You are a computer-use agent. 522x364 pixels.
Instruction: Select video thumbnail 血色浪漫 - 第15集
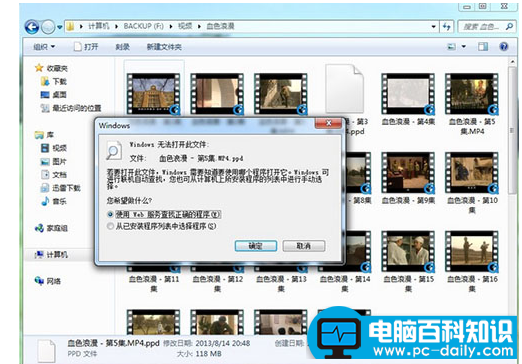(408, 252)
